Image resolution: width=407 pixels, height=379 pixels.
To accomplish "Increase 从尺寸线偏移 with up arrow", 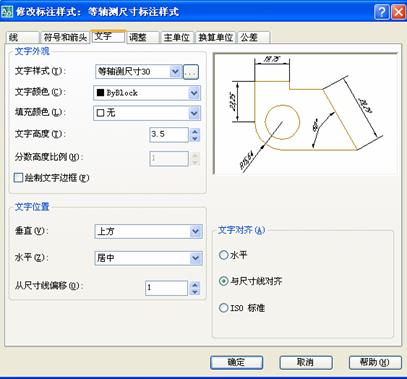I will tap(195, 285).
